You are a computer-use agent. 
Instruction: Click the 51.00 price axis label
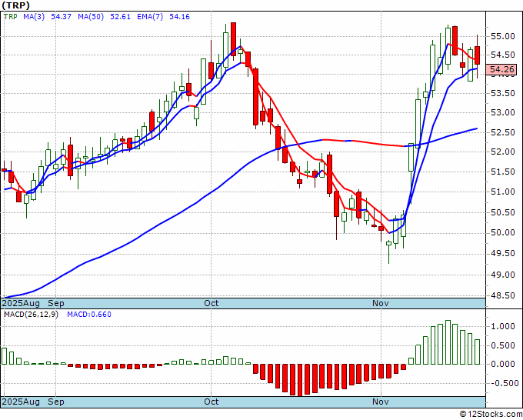(503, 192)
